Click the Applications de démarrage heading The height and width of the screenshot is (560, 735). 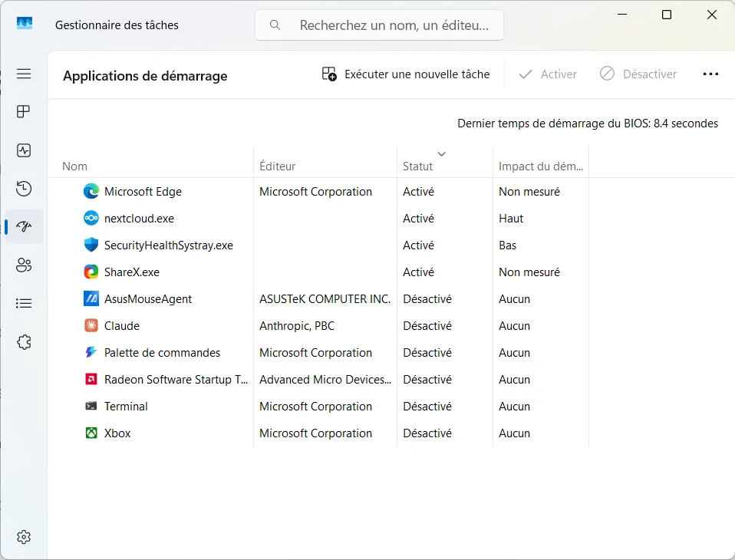point(145,76)
